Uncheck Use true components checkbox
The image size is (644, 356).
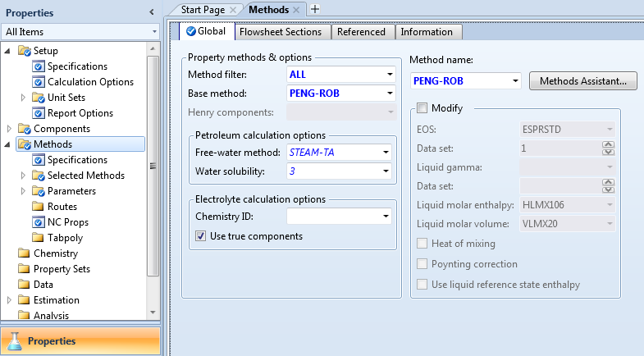pos(201,236)
